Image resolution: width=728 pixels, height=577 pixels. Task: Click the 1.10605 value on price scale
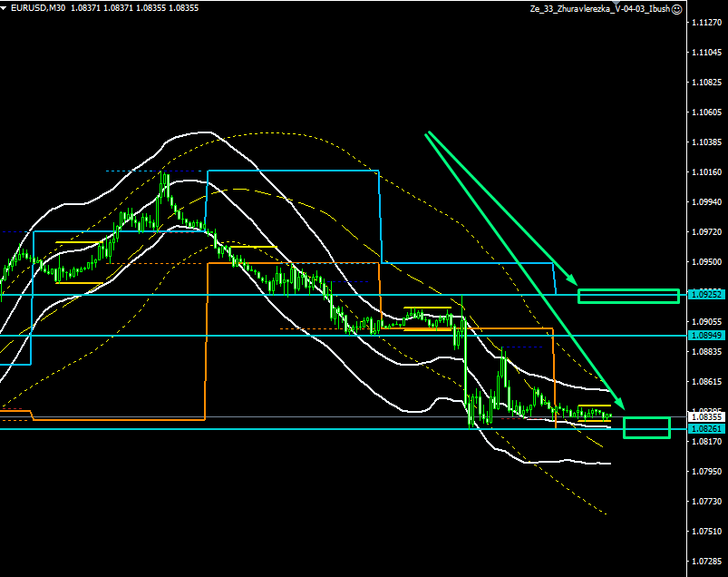(706, 112)
